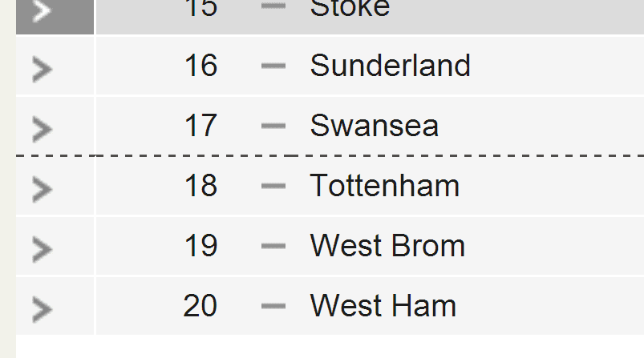Select the no-change dash icon for Tottenham
Viewport: 644px width, 358px height.
pyautogui.click(x=273, y=186)
